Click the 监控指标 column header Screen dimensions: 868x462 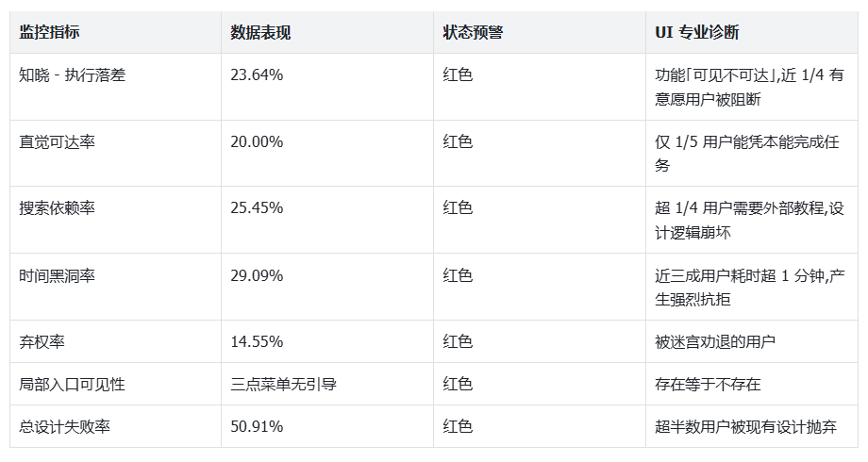(50, 33)
